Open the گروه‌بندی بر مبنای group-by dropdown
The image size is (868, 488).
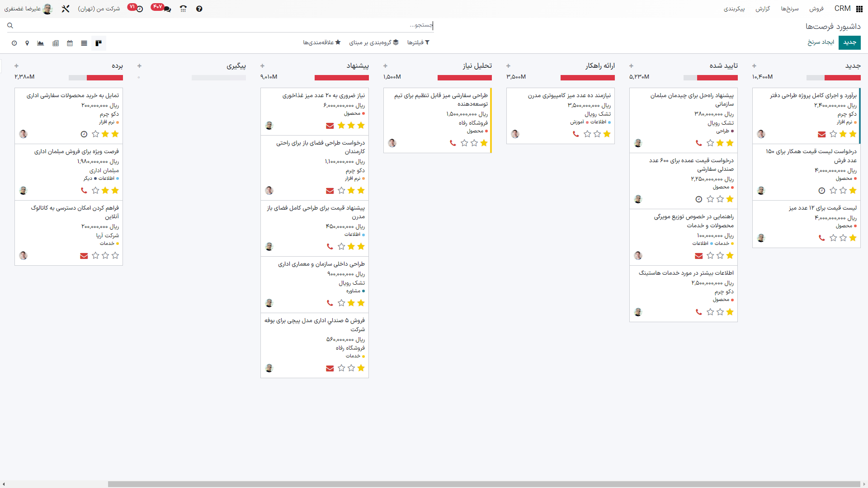click(x=374, y=42)
